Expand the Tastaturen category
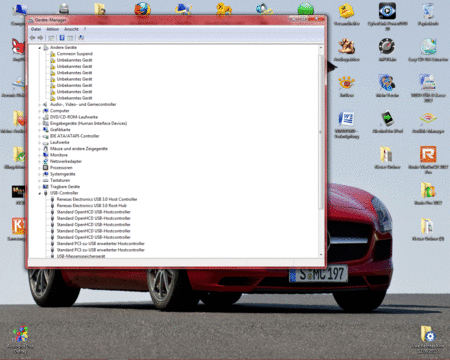The image size is (450, 360). coord(40,181)
